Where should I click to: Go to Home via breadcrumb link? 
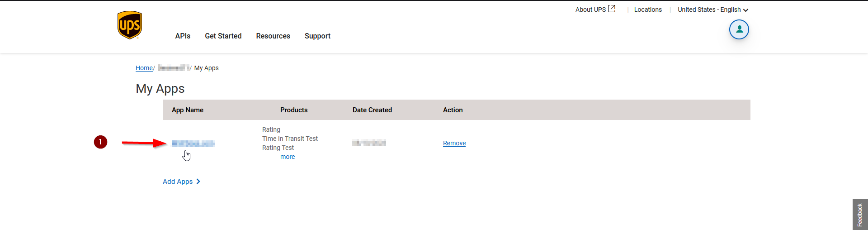pyautogui.click(x=144, y=68)
